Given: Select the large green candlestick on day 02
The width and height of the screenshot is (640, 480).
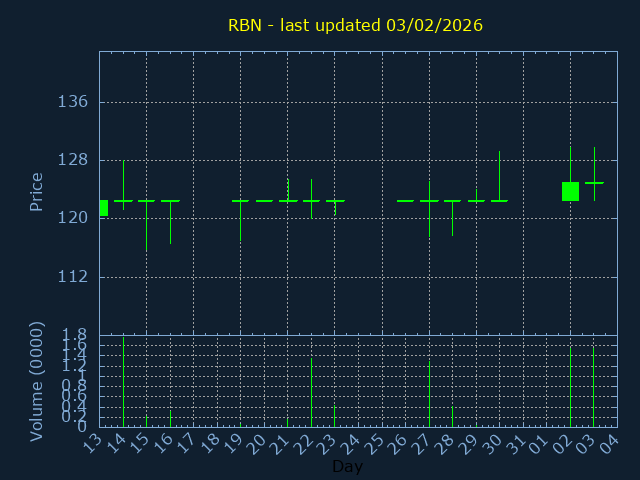Looking at the screenshot, I should point(570,191).
